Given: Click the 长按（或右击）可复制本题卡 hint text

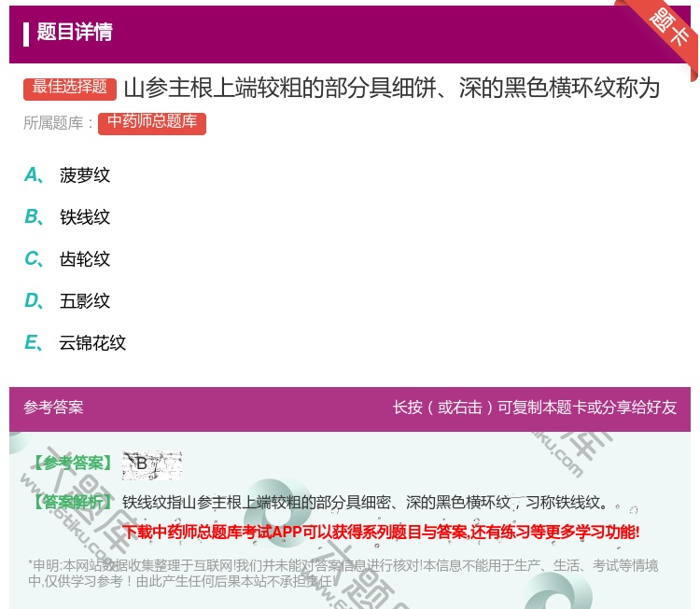Looking at the screenshot, I should pos(535,408).
